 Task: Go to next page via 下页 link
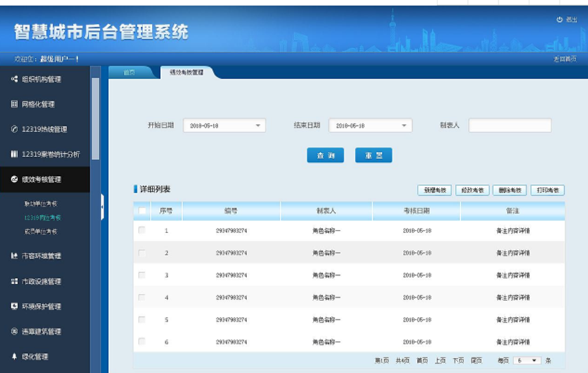[x=458, y=360]
